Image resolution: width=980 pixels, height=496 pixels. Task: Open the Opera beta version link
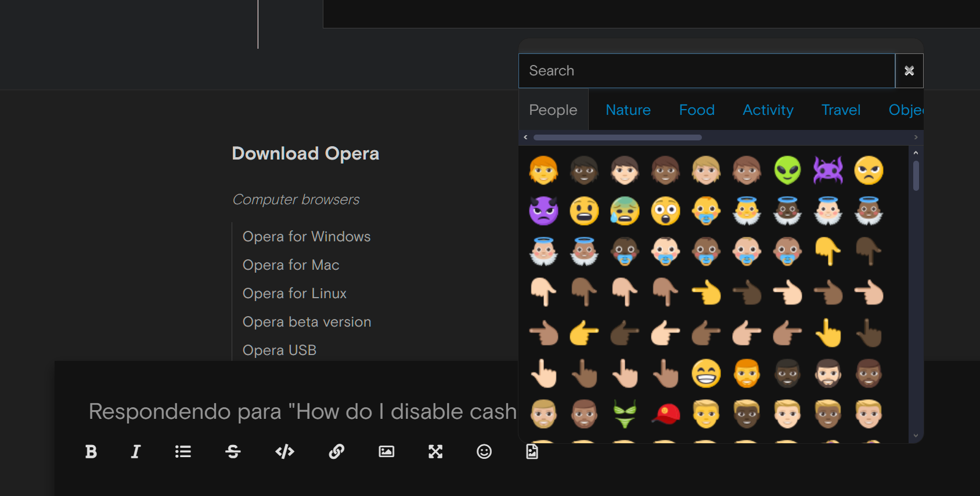(307, 322)
